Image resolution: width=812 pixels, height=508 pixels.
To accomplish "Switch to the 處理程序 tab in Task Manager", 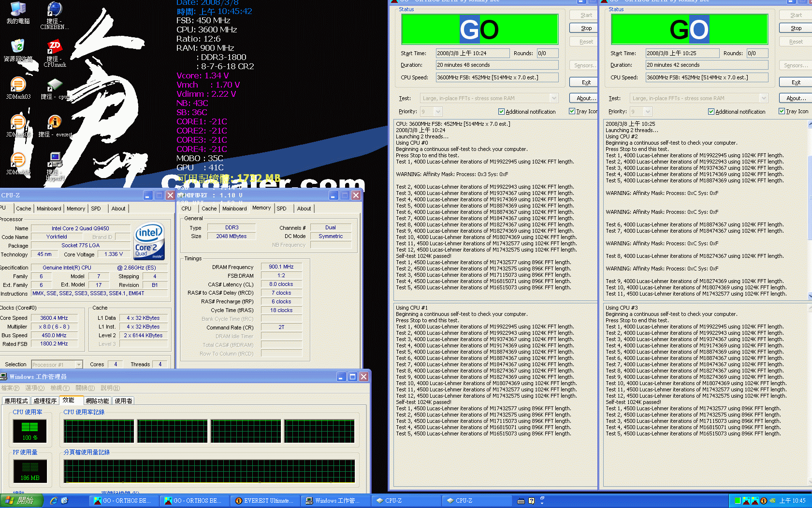I will 45,401.
